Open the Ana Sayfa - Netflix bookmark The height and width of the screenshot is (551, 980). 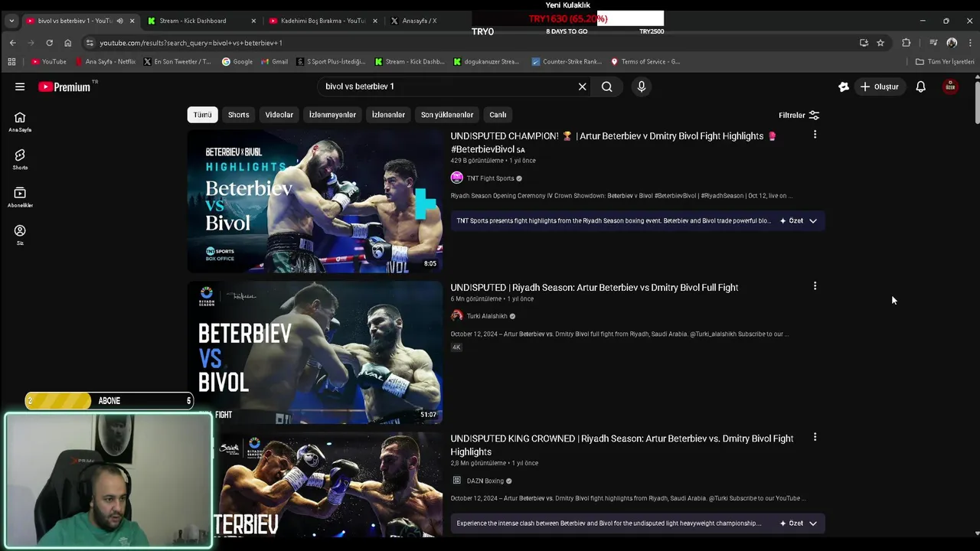(105, 61)
